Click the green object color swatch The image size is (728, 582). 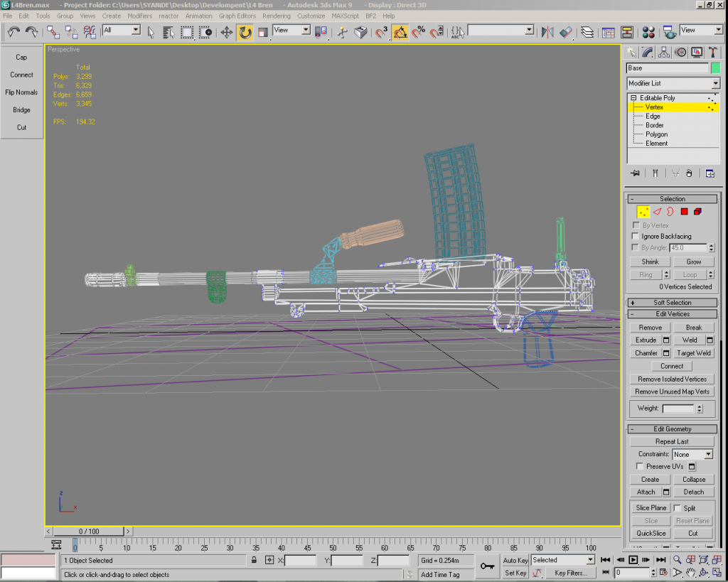click(715, 68)
